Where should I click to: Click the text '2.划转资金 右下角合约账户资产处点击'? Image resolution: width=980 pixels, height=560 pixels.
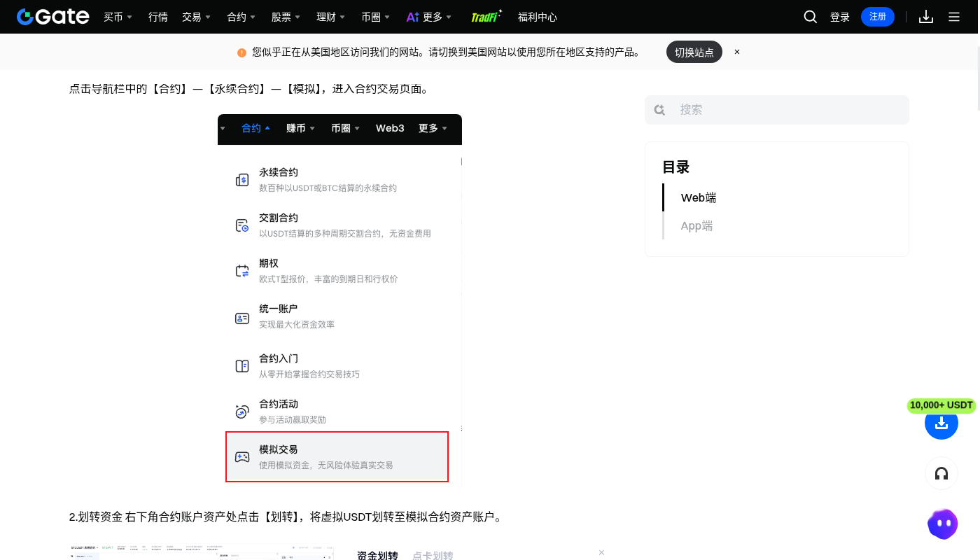click(x=165, y=517)
